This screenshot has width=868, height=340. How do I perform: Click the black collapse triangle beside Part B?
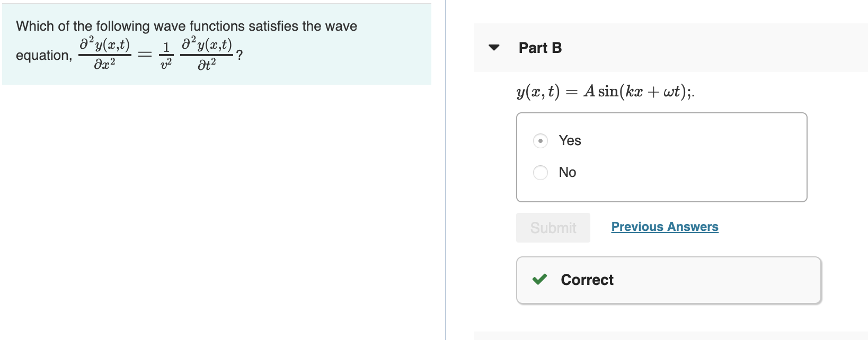pyautogui.click(x=494, y=48)
